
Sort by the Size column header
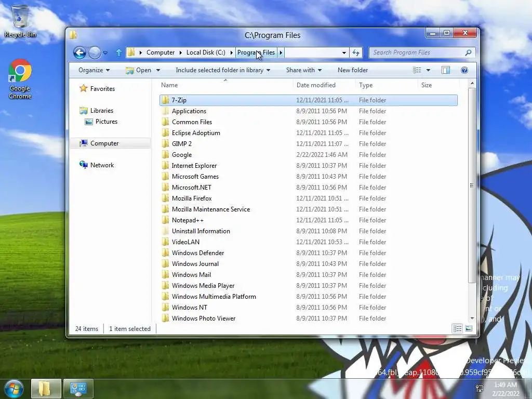(x=427, y=85)
